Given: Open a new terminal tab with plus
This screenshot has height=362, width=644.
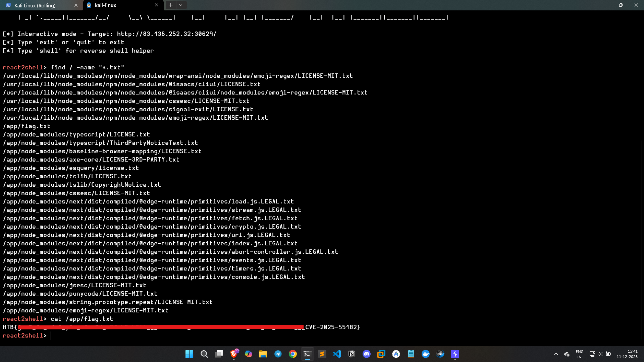Looking at the screenshot, I should tap(171, 5).
